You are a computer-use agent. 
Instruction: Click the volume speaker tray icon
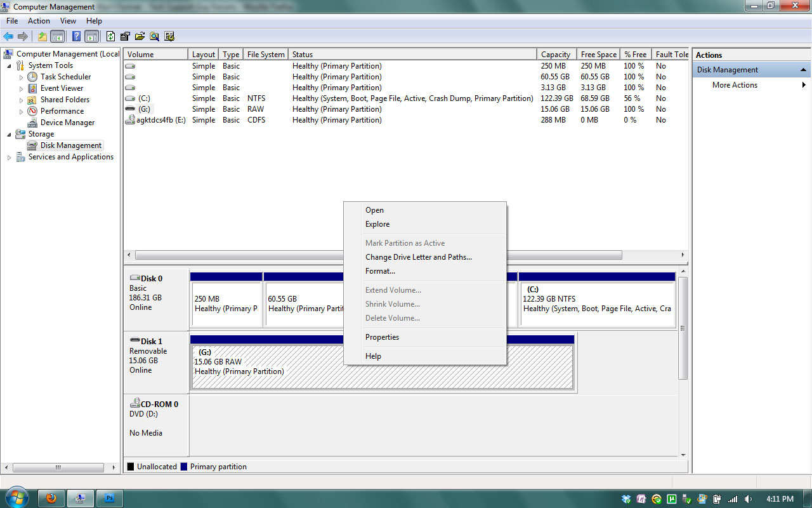point(748,499)
